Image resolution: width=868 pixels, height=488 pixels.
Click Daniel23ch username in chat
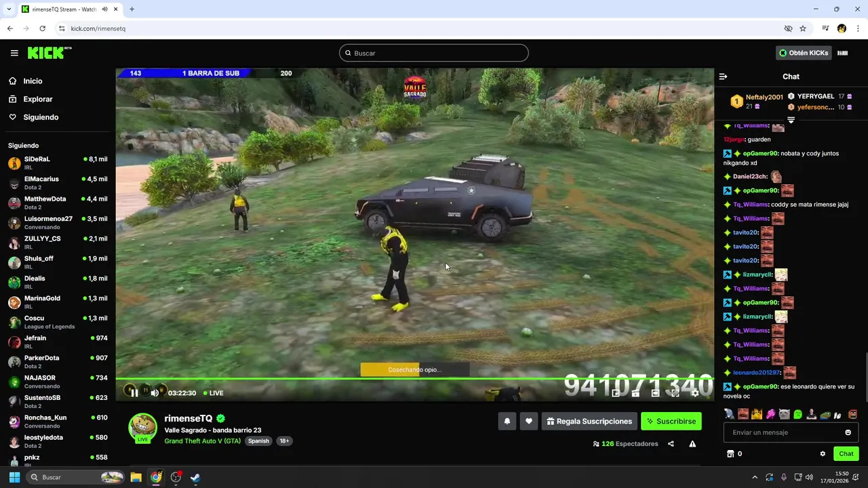click(x=750, y=176)
